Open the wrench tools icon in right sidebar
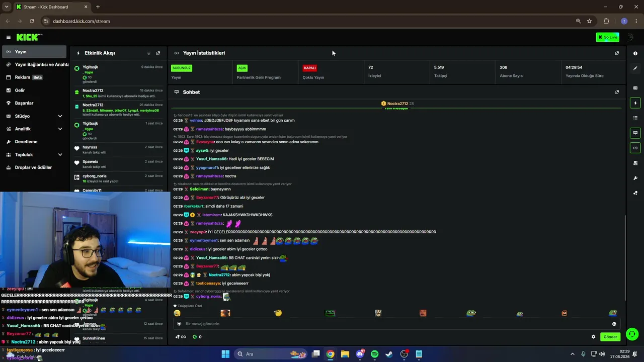The image size is (644, 362). pos(635,178)
